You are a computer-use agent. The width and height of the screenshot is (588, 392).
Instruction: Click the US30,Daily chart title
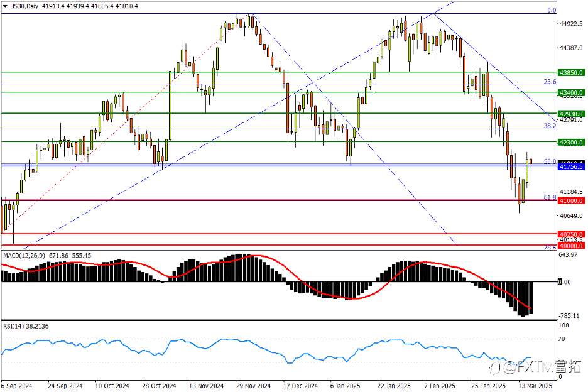[24, 6]
